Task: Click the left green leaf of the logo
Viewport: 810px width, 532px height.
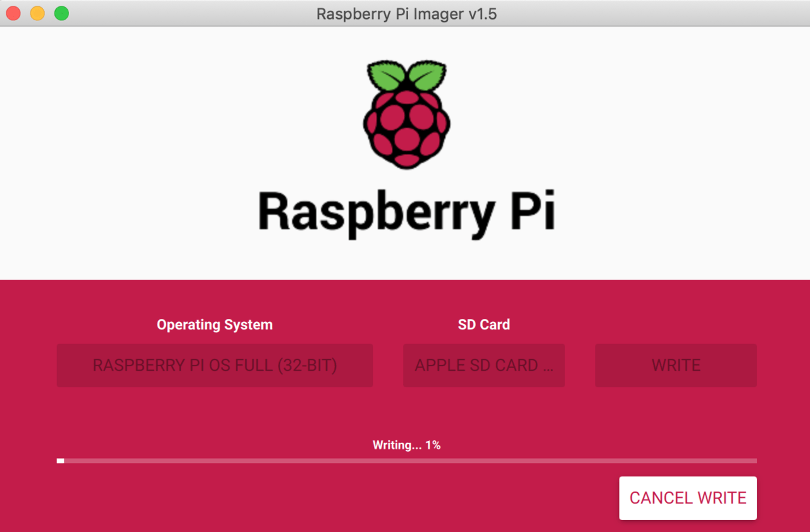Action: pyautogui.click(x=387, y=77)
